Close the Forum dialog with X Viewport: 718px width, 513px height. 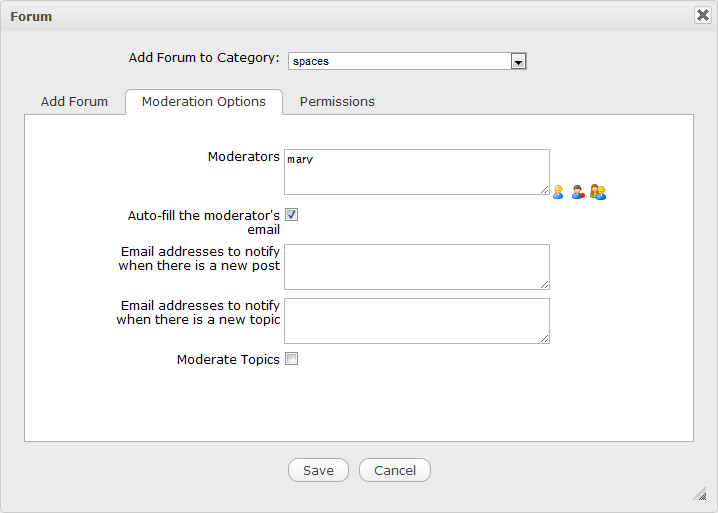pyautogui.click(x=702, y=15)
